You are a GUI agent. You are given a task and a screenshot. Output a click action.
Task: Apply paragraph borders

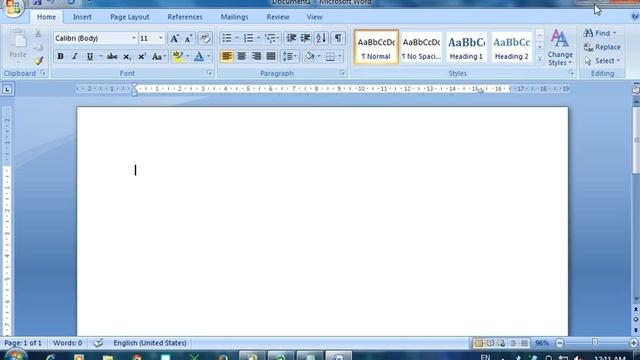pos(330,56)
